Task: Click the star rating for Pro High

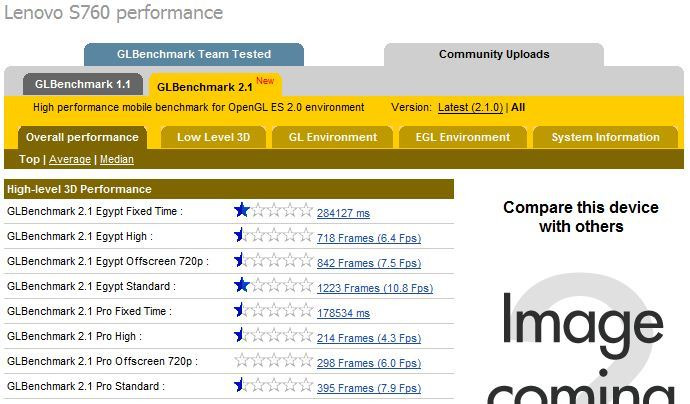Action: 273,336
